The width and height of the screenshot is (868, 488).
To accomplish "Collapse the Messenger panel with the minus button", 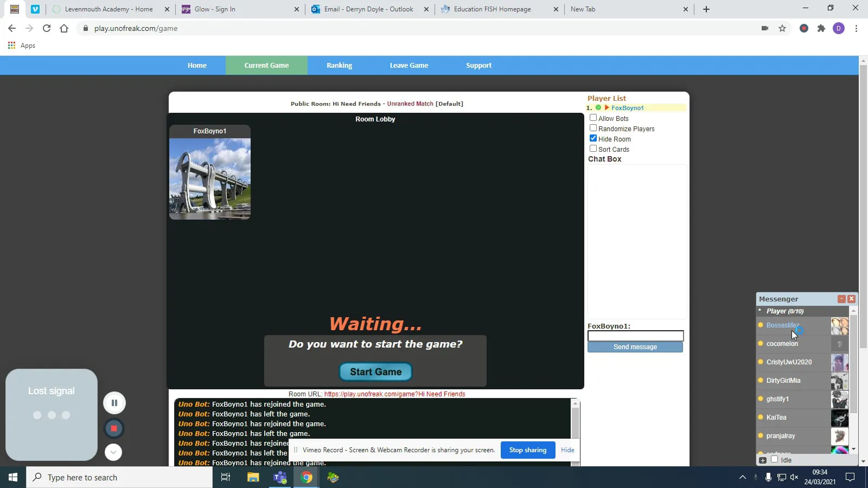I will (841, 298).
